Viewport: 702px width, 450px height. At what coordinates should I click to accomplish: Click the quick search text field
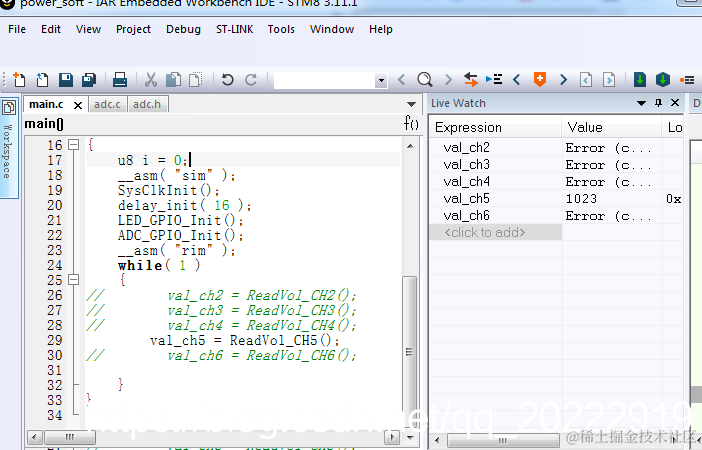click(325, 81)
